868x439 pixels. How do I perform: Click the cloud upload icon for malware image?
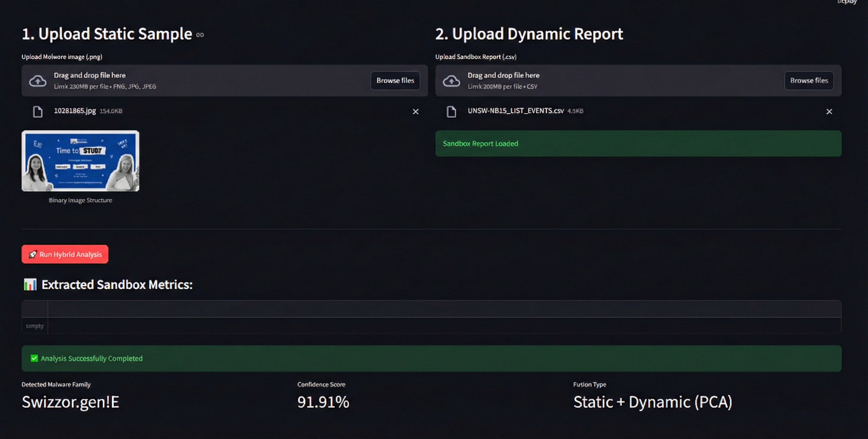coord(38,81)
